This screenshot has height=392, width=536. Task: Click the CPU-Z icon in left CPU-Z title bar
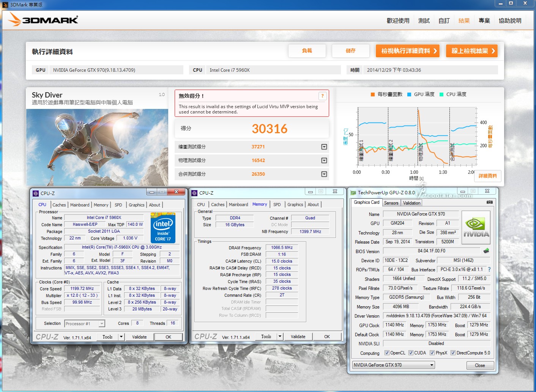(36, 193)
